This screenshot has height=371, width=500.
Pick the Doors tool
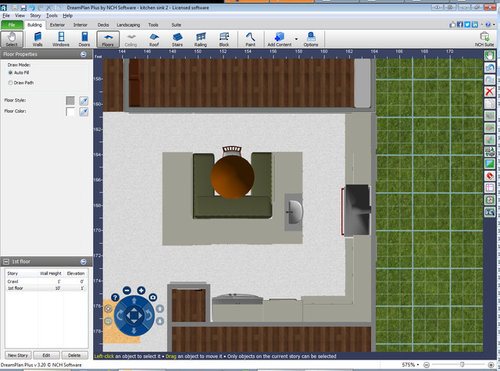pyautogui.click(x=84, y=39)
